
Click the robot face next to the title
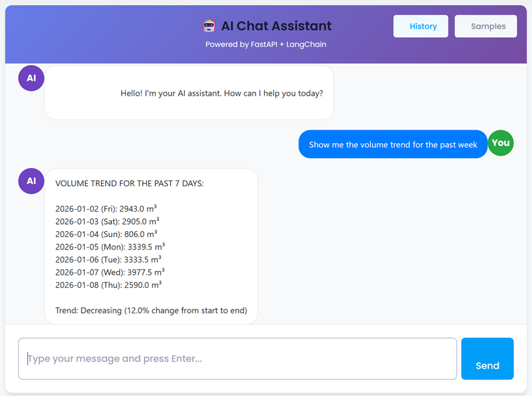tap(208, 25)
